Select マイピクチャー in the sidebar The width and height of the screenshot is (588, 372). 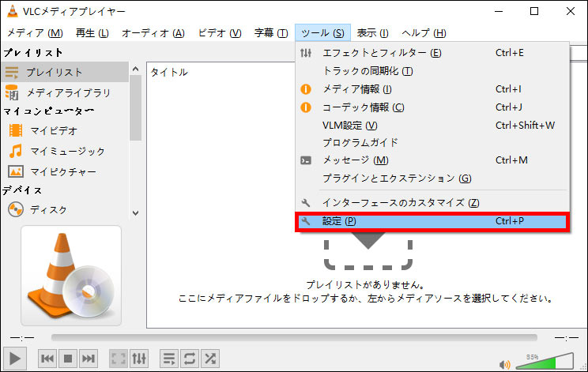65,172
